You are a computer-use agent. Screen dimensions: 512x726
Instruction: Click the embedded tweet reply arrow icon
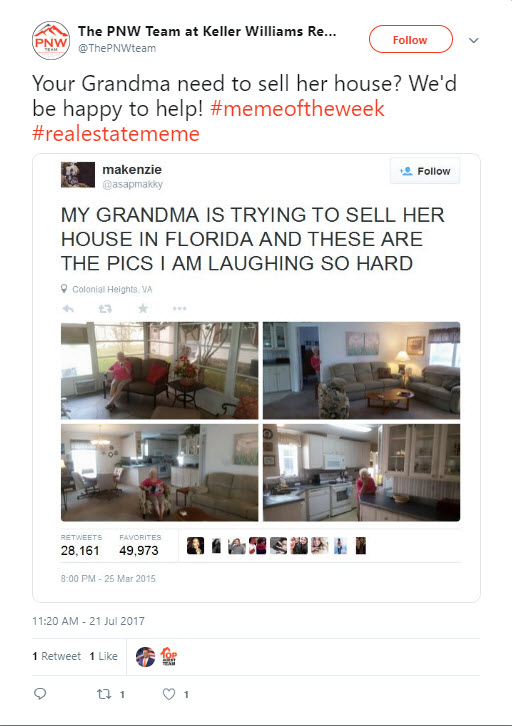68,308
